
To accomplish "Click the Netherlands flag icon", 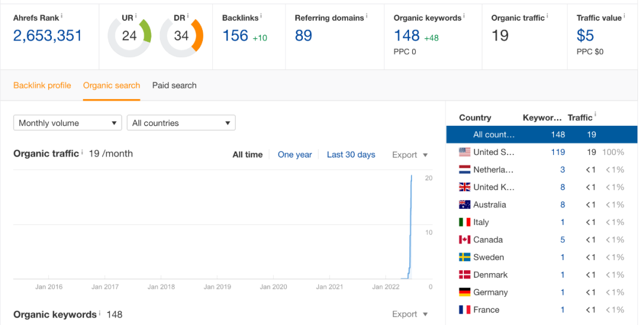I will pos(465,170).
